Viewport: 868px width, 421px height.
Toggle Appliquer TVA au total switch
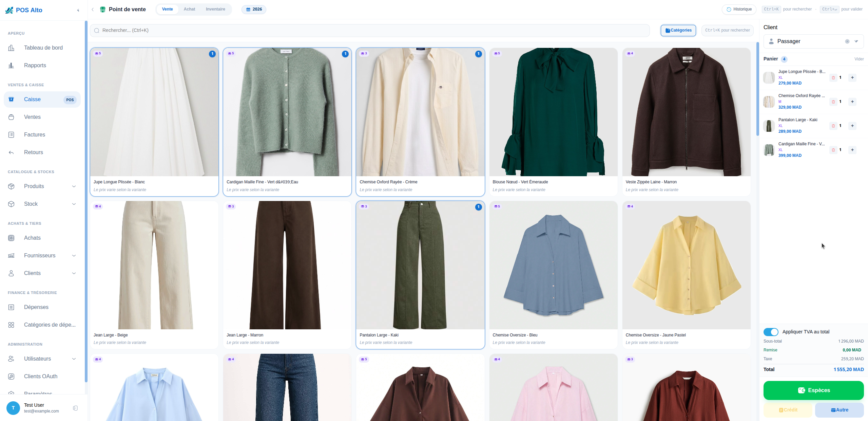[x=771, y=332]
